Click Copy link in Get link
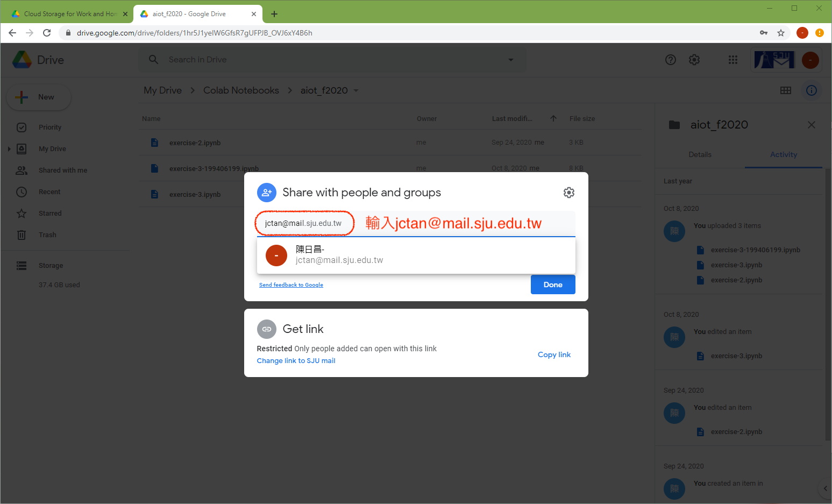 (x=554, y=354)
